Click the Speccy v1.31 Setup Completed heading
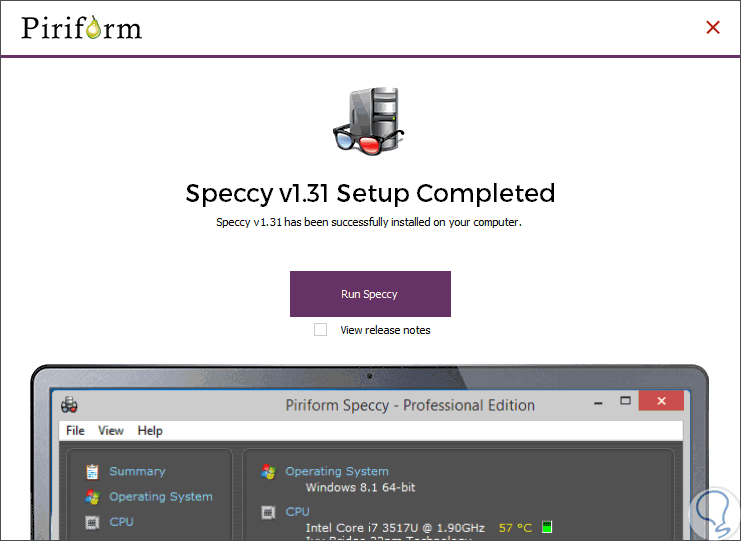741x541 pixels. tap(370, 193)
